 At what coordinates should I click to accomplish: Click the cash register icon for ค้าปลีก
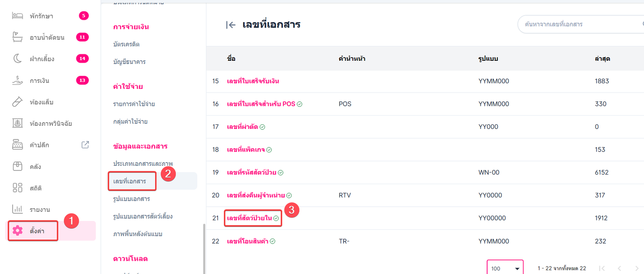pyautogui.click(x=17, y=145)
